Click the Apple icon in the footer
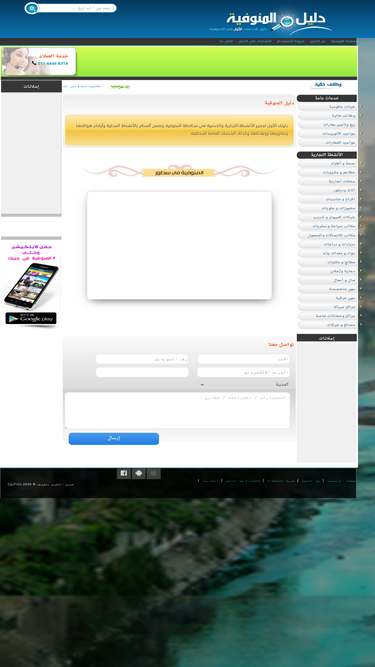The image size is (375, 667). (153, 473)
